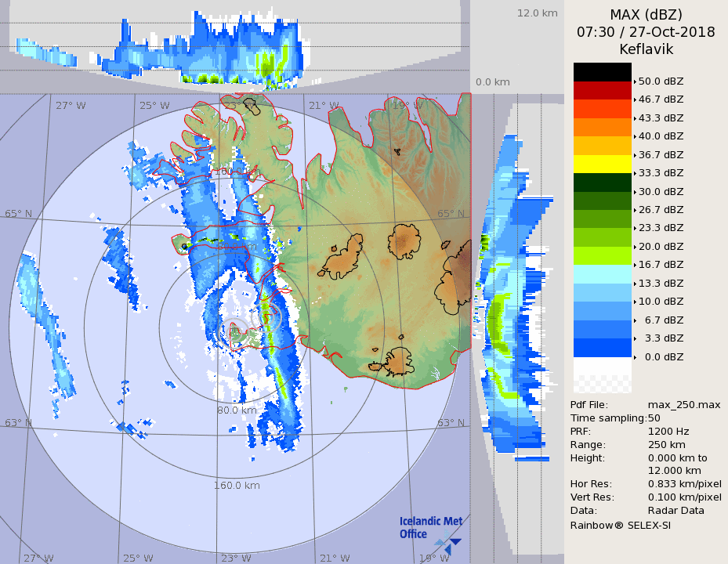Click the 0.833 km/pixel Hor Res value
The height and width of the screenshot is (564, 728).
[684, 484]
